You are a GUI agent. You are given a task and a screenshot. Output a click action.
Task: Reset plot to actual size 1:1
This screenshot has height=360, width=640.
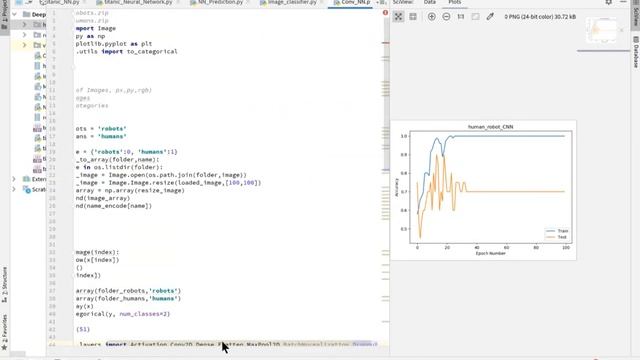[461, 17]
